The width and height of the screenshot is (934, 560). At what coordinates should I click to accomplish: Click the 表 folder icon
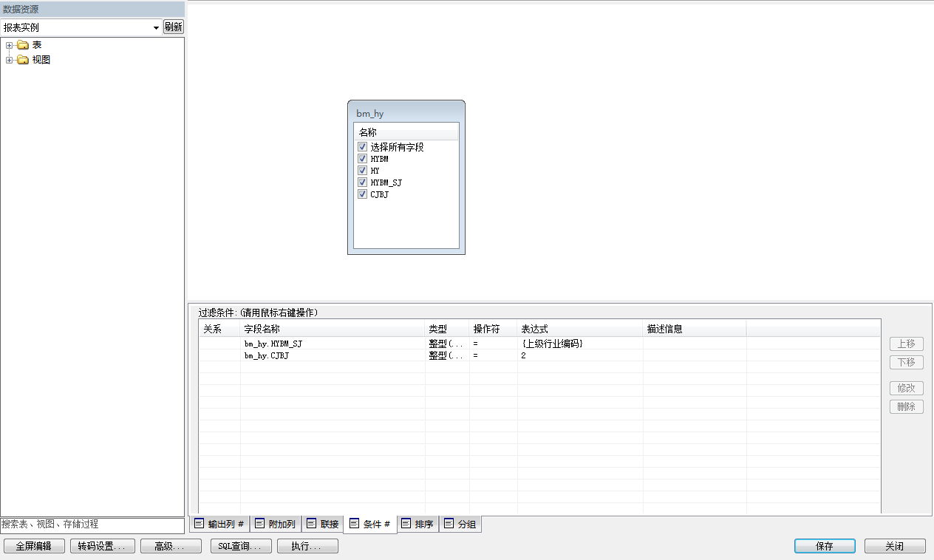[22, 45]
